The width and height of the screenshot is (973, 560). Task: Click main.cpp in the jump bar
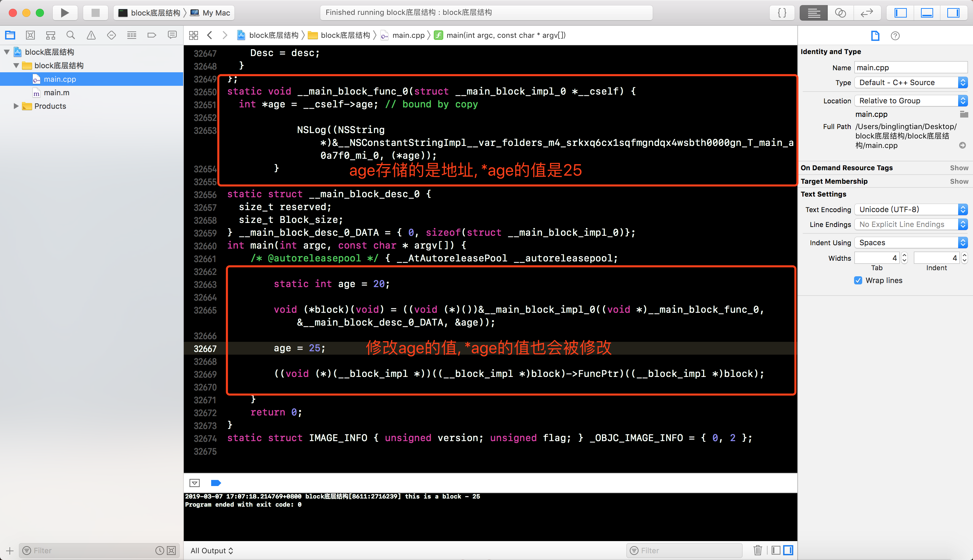408,35
